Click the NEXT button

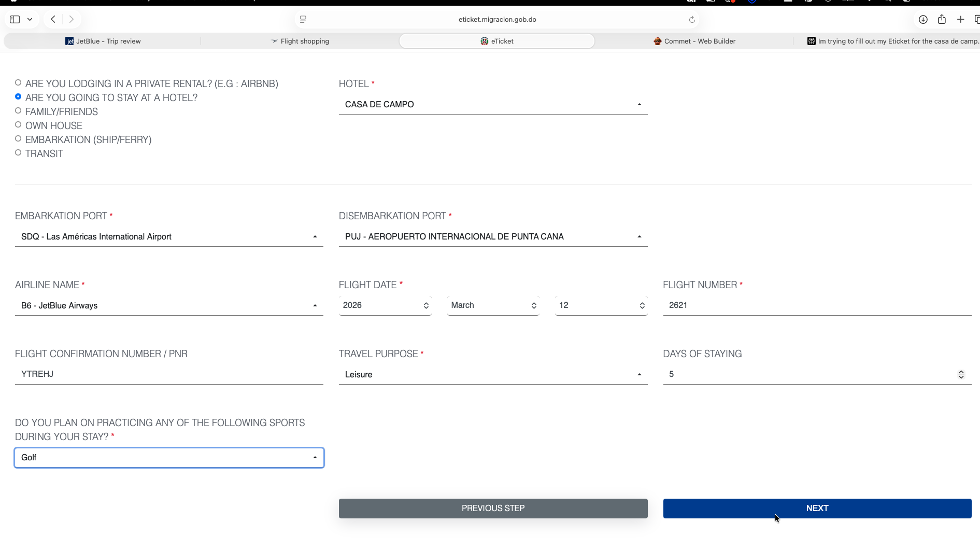coord(817,508)
